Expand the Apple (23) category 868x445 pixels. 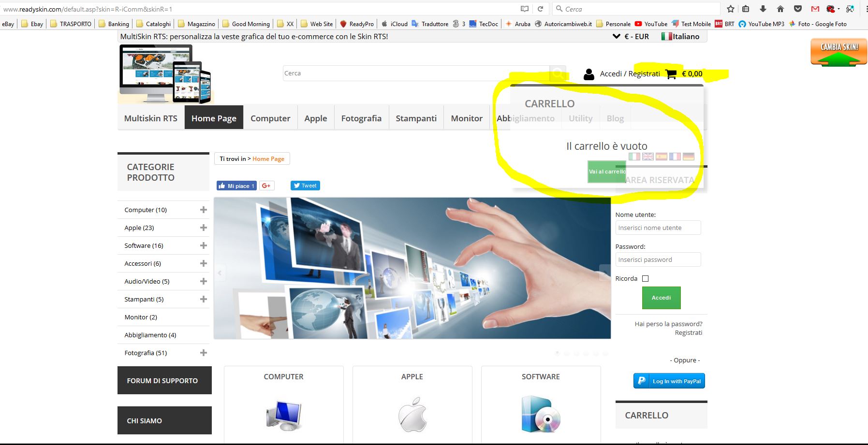[x=204, y=228]
